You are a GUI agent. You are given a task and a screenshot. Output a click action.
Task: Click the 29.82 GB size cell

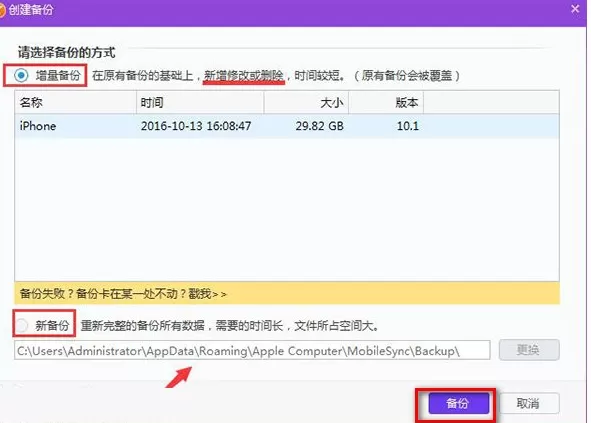click(320, 126)
